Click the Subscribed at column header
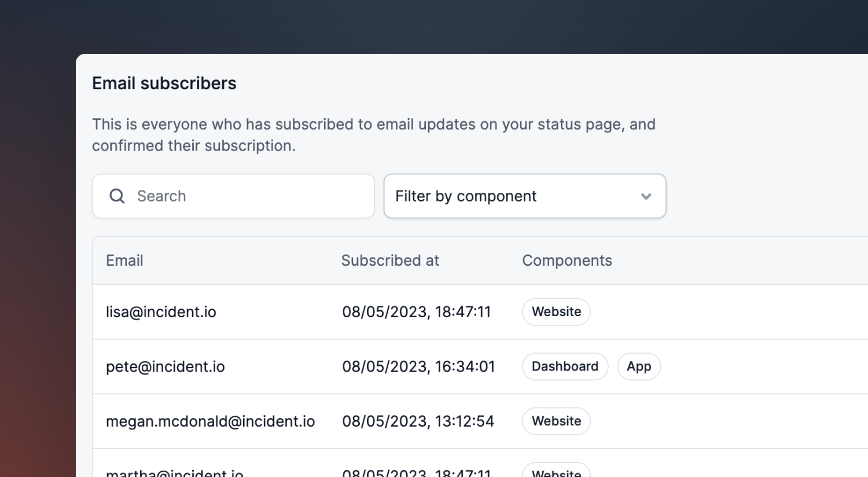 coord(390,260)
